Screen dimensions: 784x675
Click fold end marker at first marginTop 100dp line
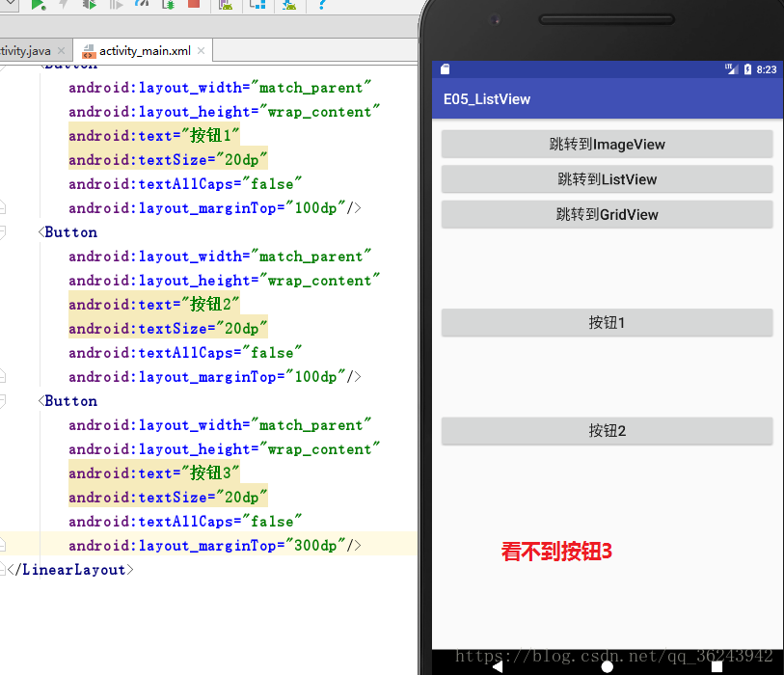(2, 207)
